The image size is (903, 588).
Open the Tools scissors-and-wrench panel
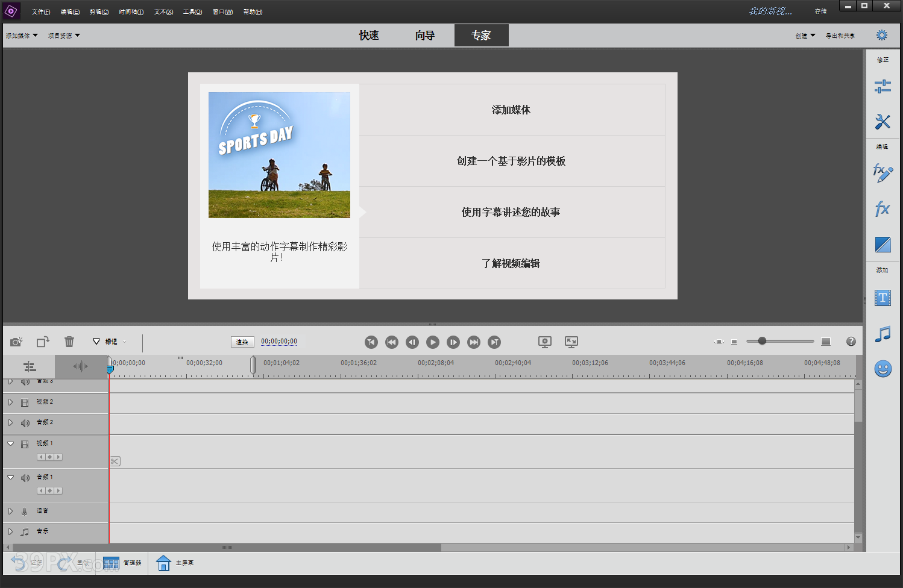pos(883,122)
